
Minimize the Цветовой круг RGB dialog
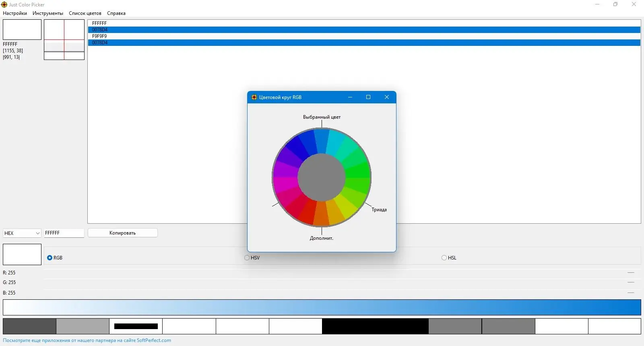(350, 97)
